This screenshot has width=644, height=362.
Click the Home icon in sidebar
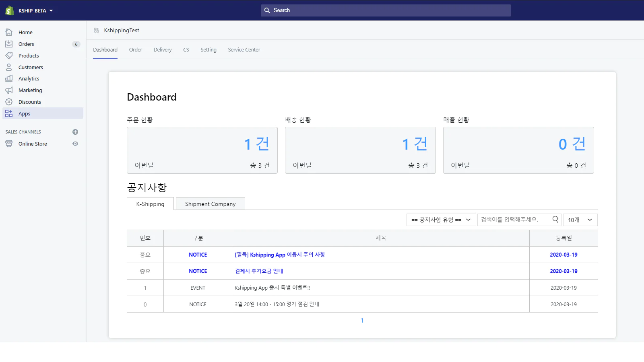pos(9,32)
